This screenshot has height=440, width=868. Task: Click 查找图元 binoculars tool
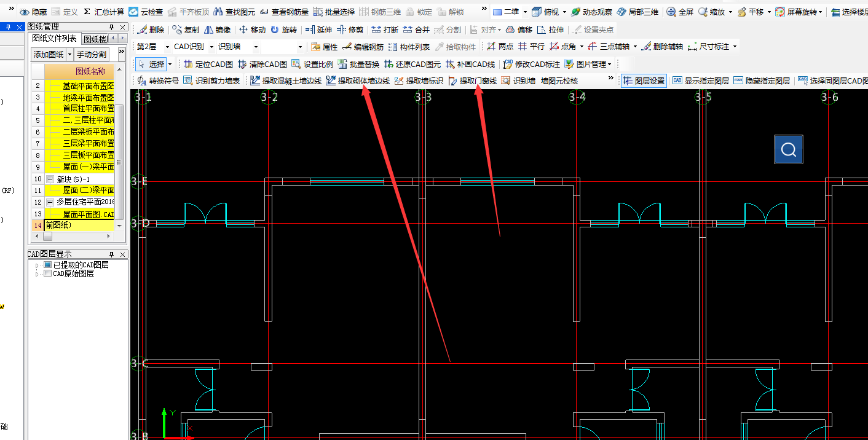point(233,12)
